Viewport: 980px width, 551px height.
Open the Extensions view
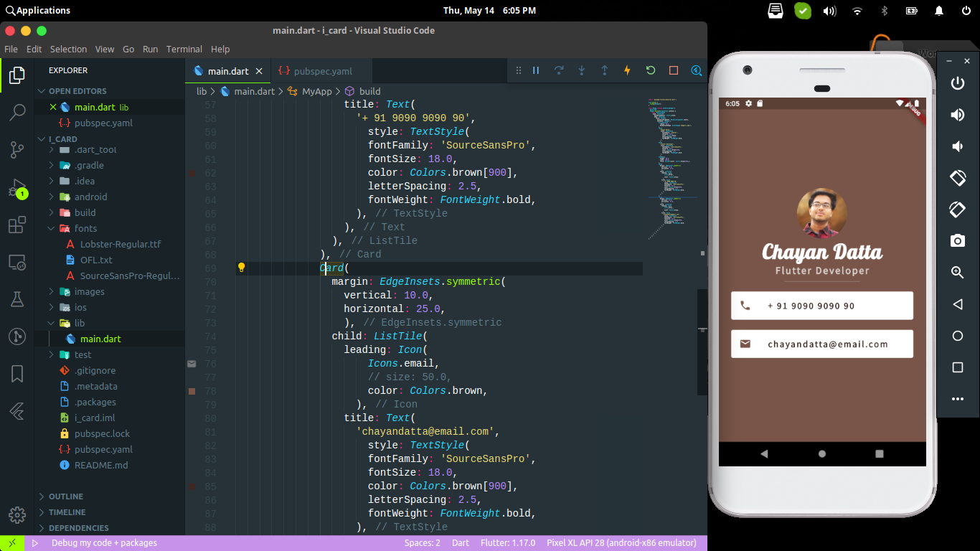[x=17, y=225]
